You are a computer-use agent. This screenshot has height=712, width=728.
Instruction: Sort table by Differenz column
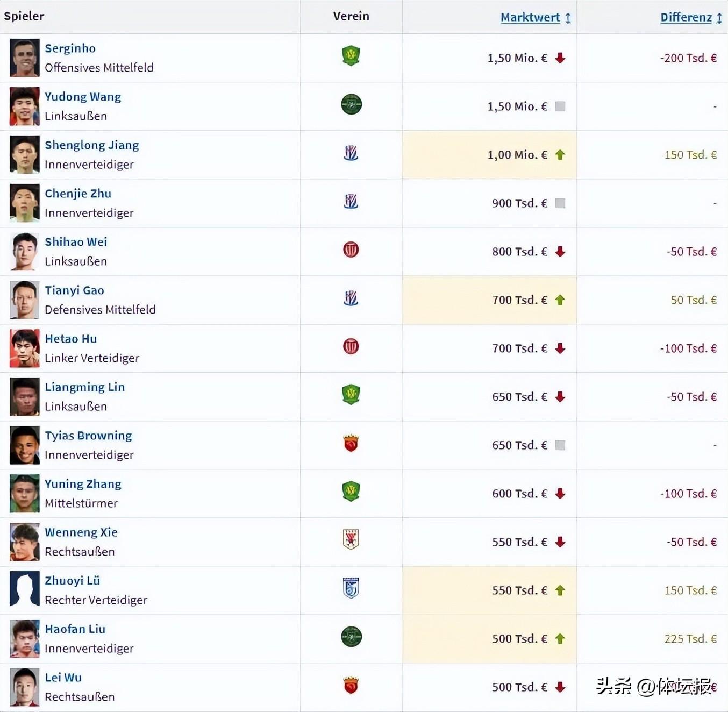(x=686, y=17)
